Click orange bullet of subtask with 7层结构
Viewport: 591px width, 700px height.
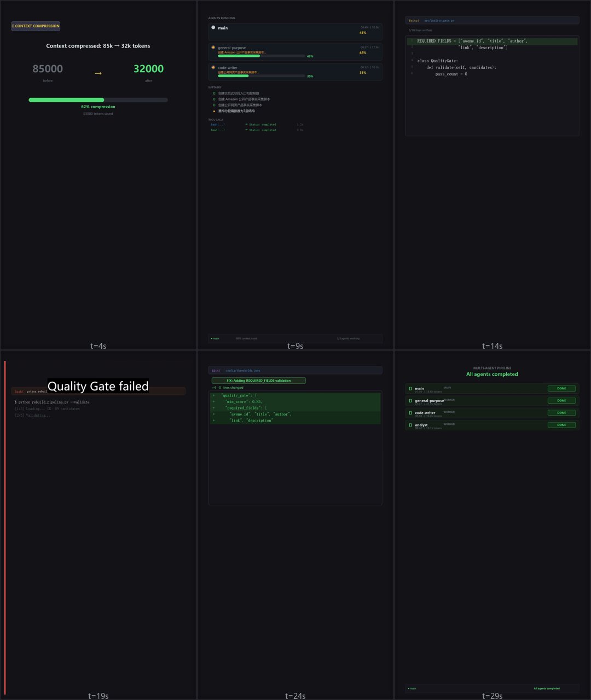pos(214,111)
